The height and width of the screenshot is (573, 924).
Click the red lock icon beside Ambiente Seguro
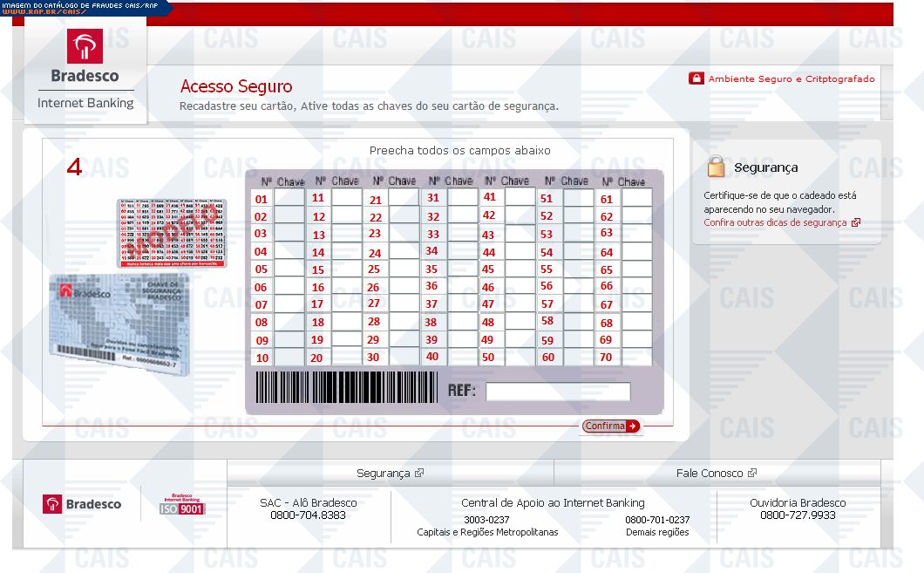click(696, 78)
